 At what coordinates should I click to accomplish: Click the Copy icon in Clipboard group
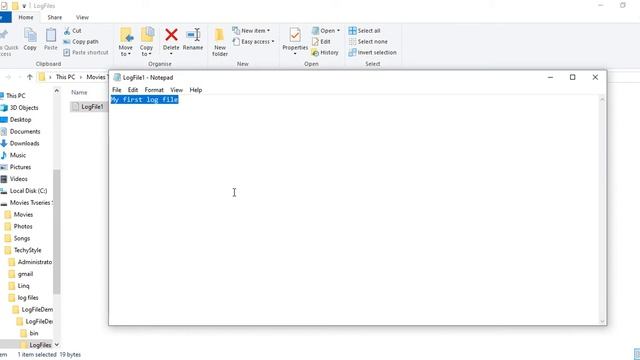click(30, 36)
